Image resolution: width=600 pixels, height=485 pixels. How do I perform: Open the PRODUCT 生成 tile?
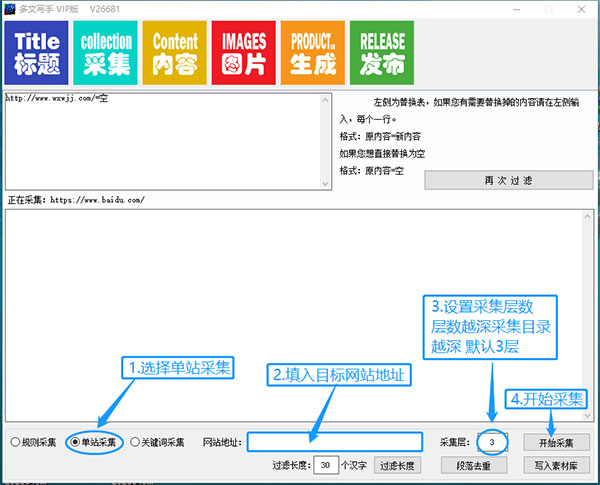313,53
